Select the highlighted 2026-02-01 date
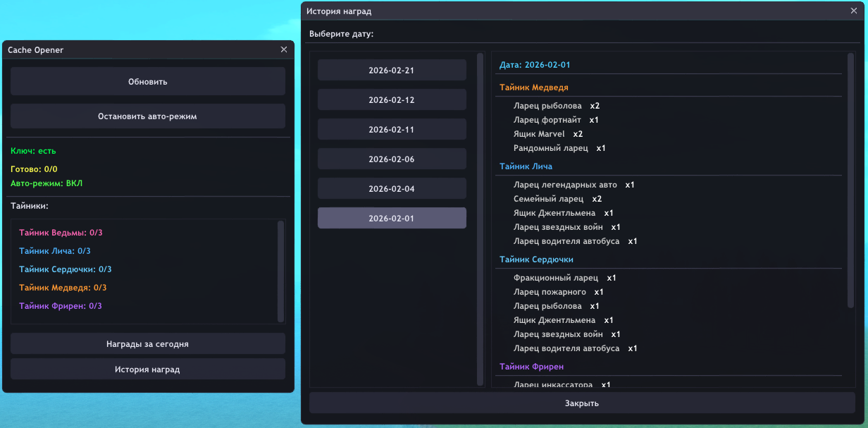 coord(392,219)
